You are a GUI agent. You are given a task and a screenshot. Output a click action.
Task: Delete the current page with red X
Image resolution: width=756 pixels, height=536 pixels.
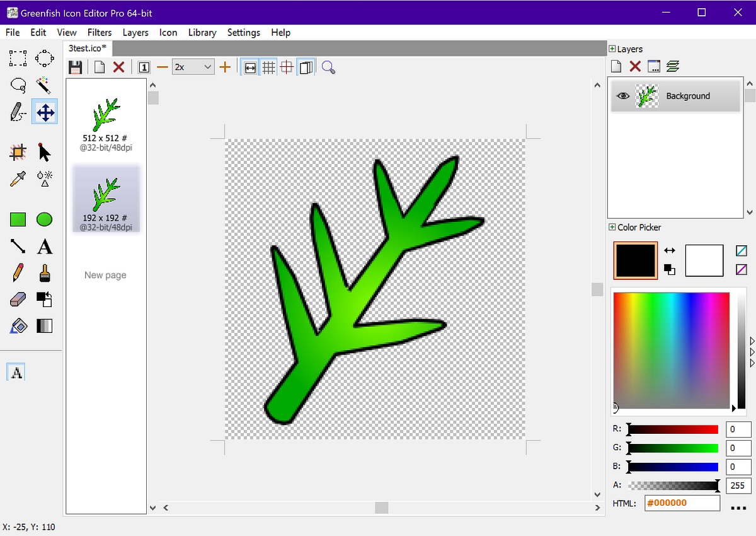118,67
